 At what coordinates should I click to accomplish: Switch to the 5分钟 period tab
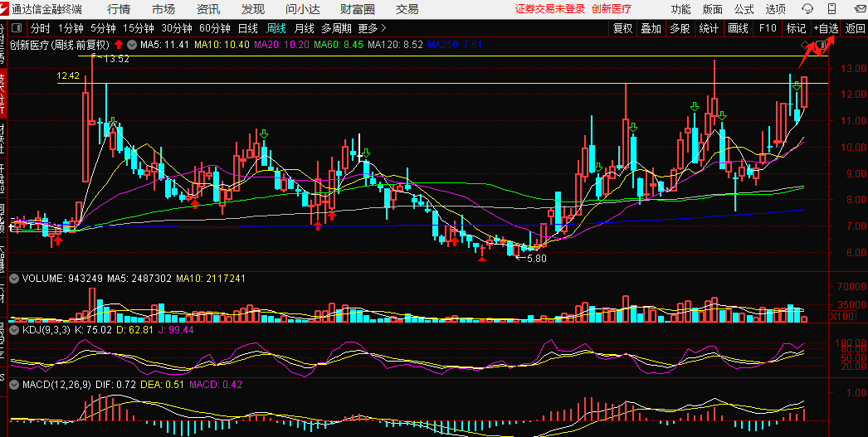coord(103,29)
